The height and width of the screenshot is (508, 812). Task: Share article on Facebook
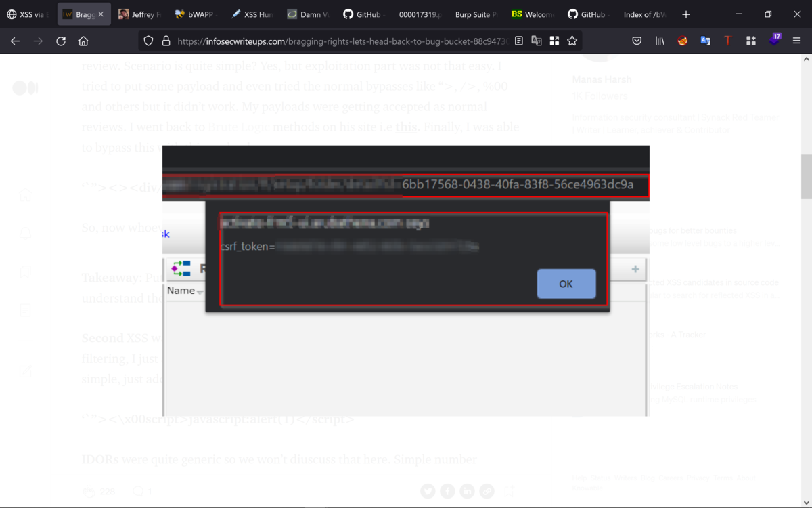(x=447, y=491)
